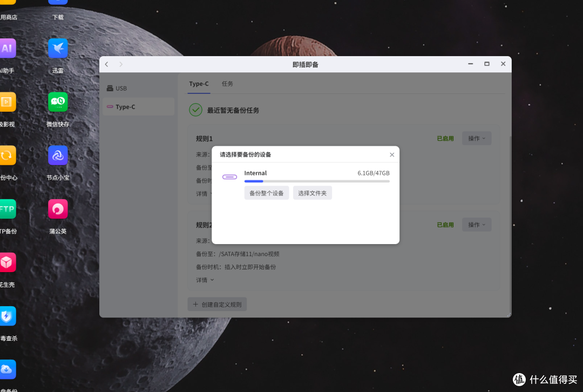Click the forward arrow in the 即插即备 window

click(121, 64)
